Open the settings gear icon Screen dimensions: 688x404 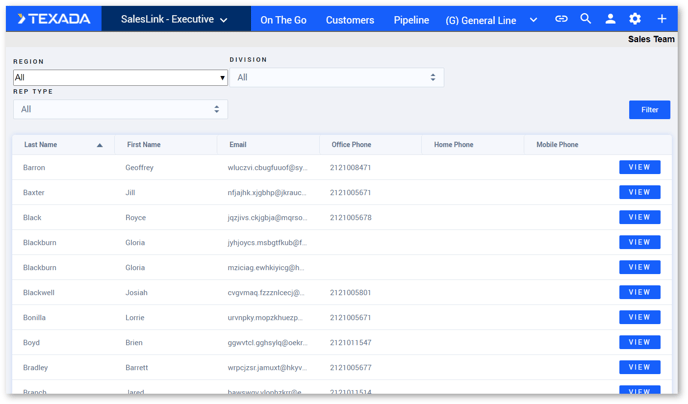[635, 19]
